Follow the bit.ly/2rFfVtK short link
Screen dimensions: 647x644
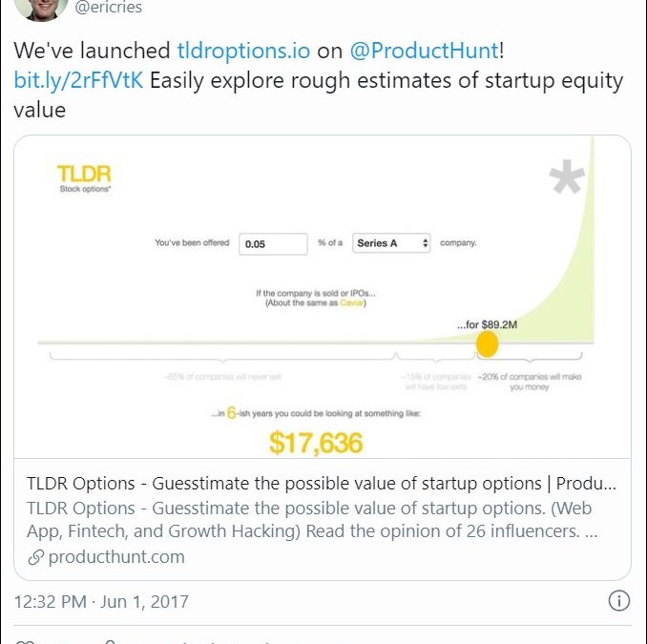(79, 80)
